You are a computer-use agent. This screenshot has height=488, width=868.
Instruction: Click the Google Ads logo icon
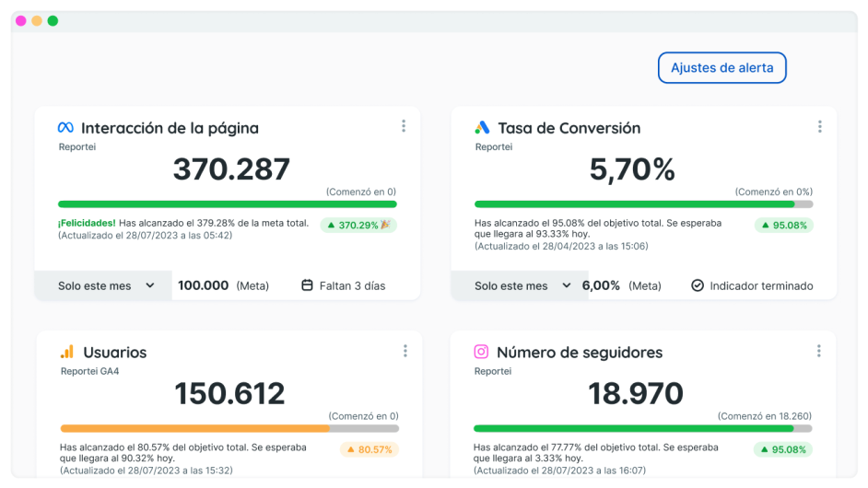pyautogui.click(x=482, y=128)
